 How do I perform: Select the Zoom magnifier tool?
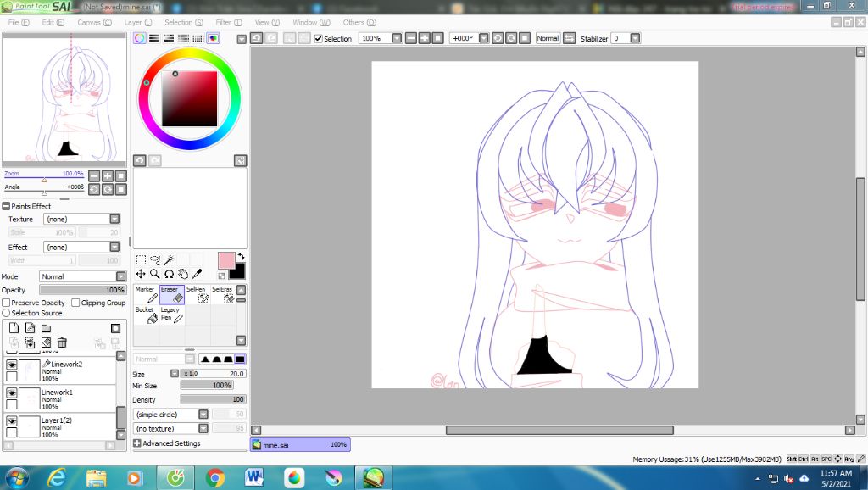coord(155,274)
